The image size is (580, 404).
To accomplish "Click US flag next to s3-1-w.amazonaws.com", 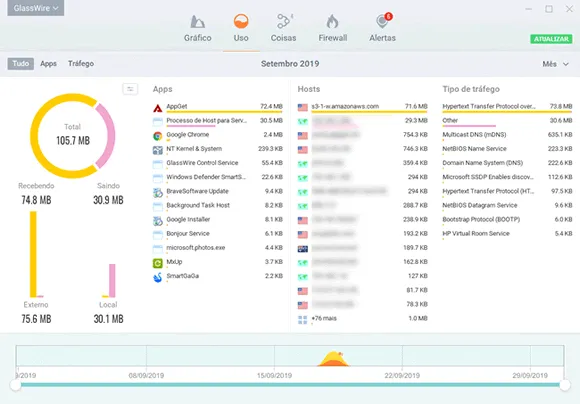I will point(303,108).
